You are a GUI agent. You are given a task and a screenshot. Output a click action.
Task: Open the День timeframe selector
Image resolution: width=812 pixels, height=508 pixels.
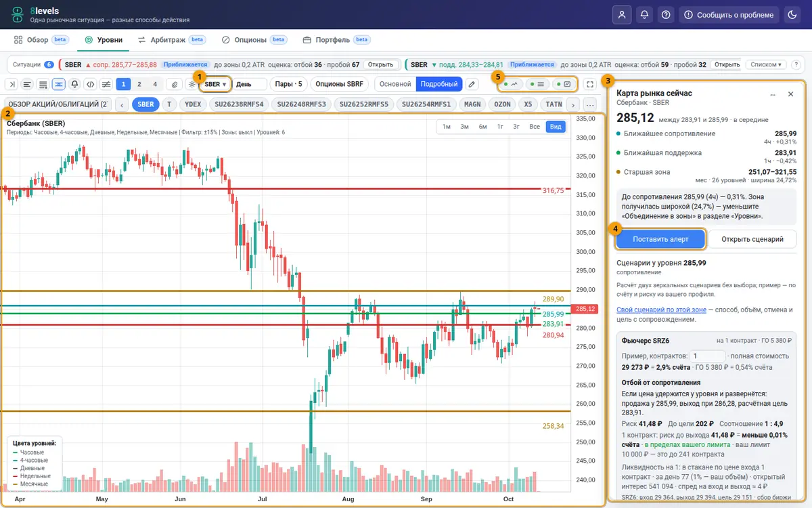point(250,84)
